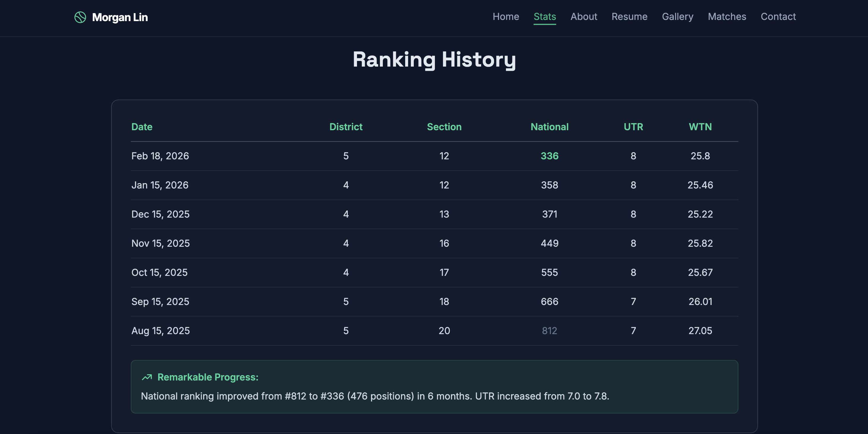View the Gallery page
This screenshot has width=868, height=434.
[x=677, y=17]
